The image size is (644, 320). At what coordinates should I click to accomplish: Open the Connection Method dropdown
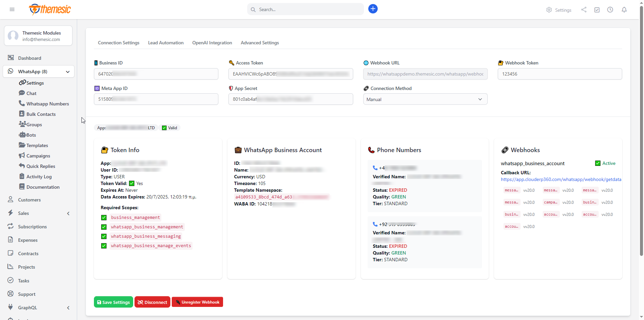(425, 99)
